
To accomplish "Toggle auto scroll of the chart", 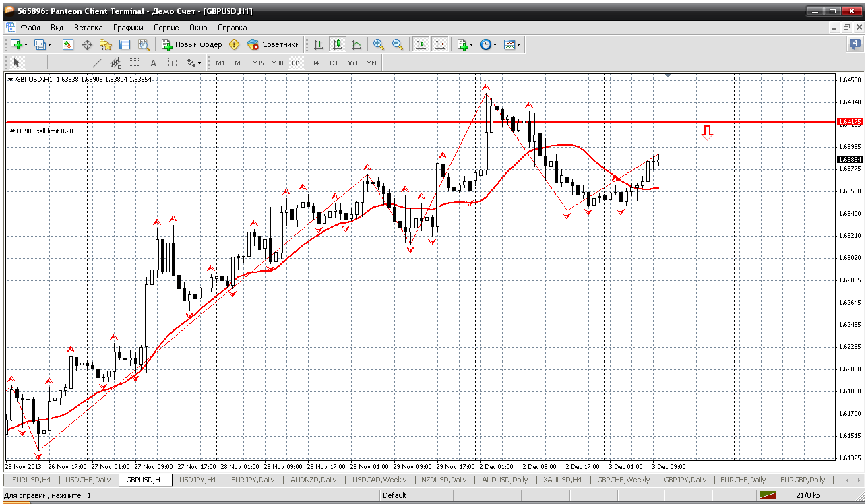I will pos(421,44).
